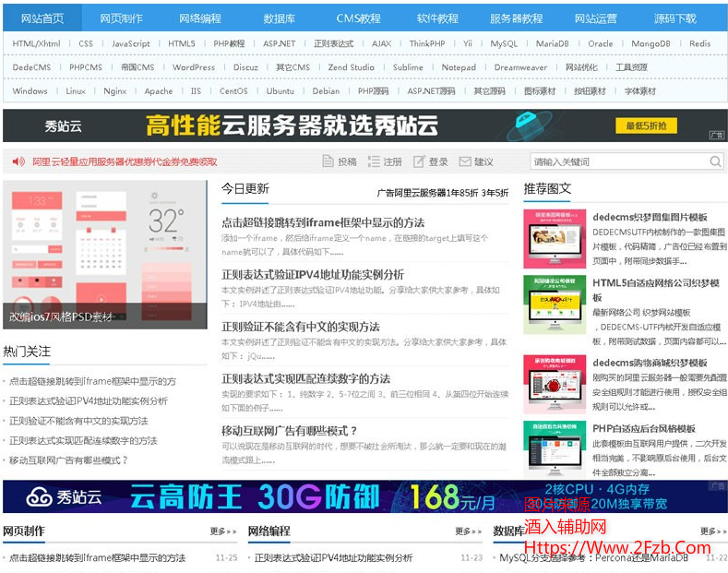Expand 更多 in the 网页制作 section
This screenshot has height=573, width=728.
223,531
